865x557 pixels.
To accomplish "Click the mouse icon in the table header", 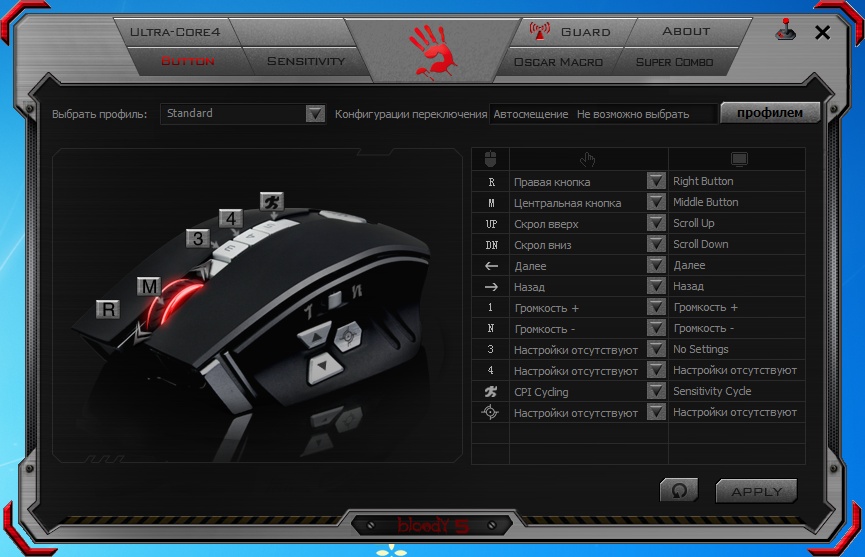I will click(x=490, y=159).
